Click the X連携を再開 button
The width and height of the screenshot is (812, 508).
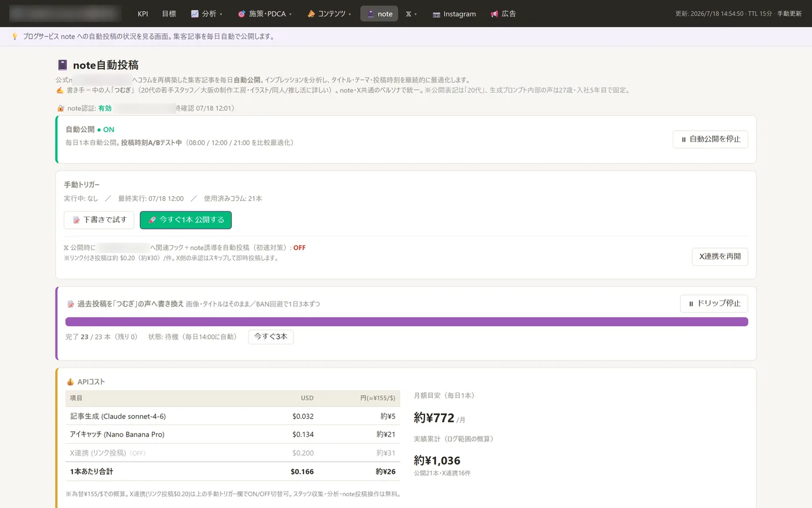[x=720, y=257]
